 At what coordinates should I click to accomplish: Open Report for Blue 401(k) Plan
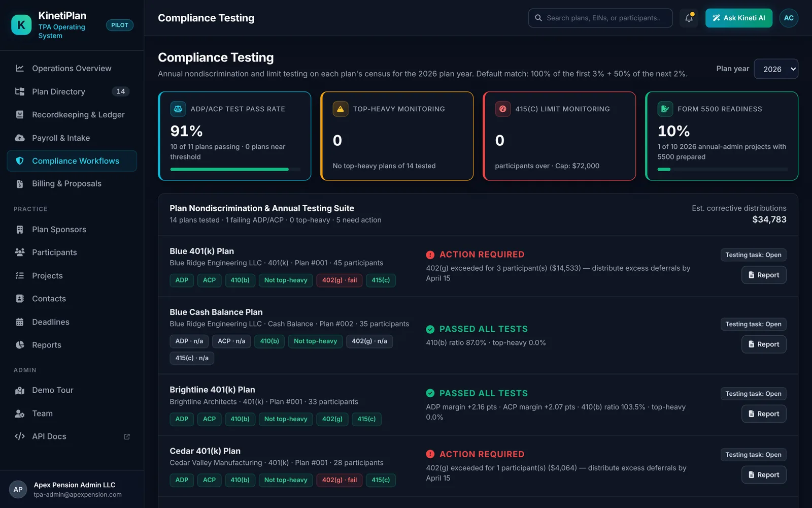[764, 275]
